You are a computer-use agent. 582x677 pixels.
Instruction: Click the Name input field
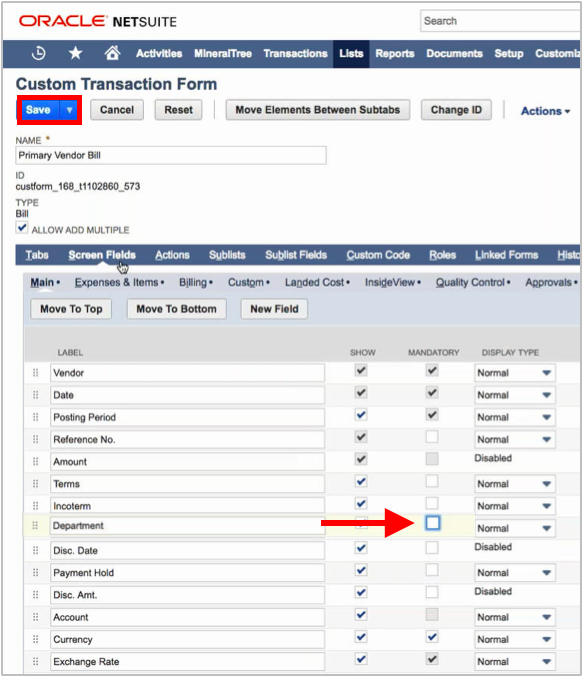coord(171,155)
